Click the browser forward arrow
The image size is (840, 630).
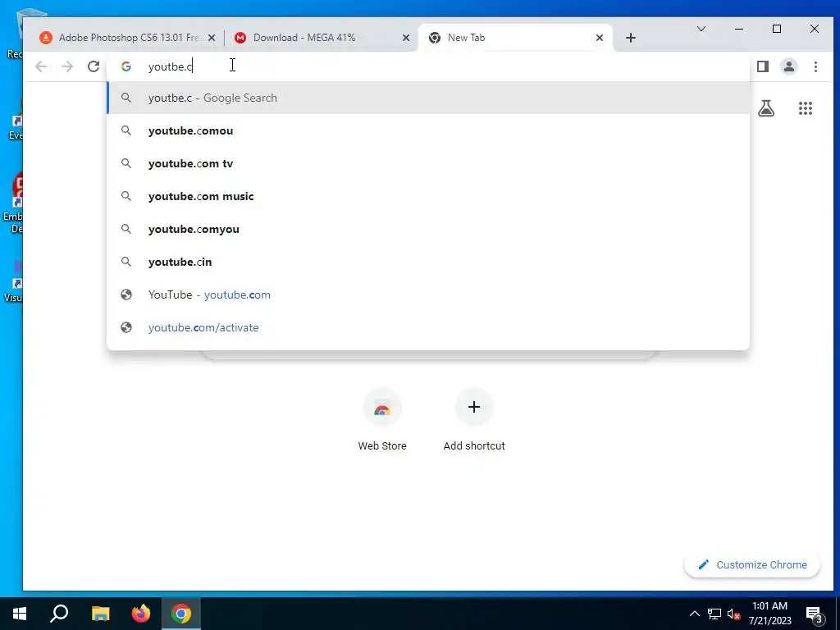tap(67, 66)
